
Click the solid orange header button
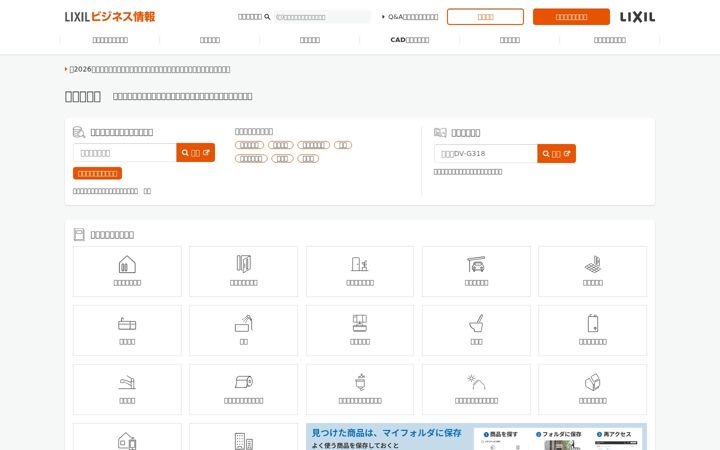pyautogui.click(x=571, y=17)
